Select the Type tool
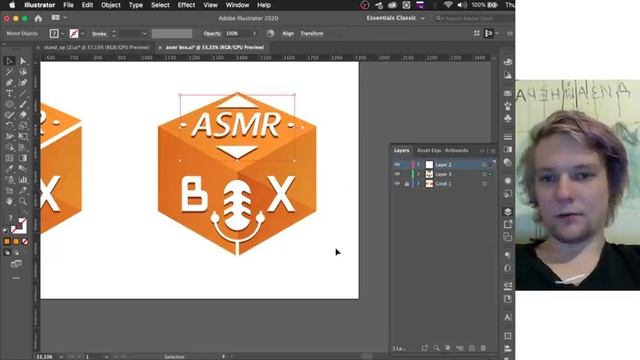The width and height of the screenshot is (640, 360). click(9, 93)
